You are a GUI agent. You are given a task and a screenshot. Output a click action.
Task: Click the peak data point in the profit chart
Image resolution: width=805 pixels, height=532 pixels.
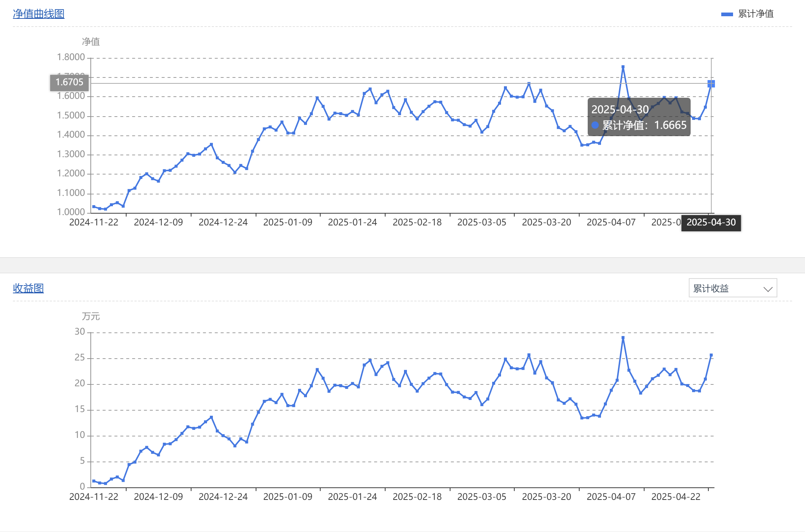click(x=623, y=338)
